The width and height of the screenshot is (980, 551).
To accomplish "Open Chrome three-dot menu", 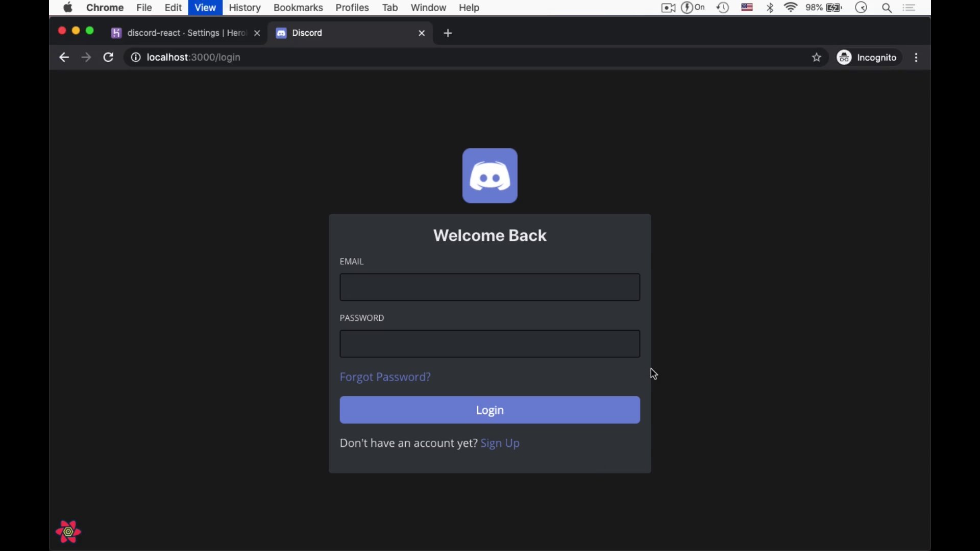I will coord(916,58).
